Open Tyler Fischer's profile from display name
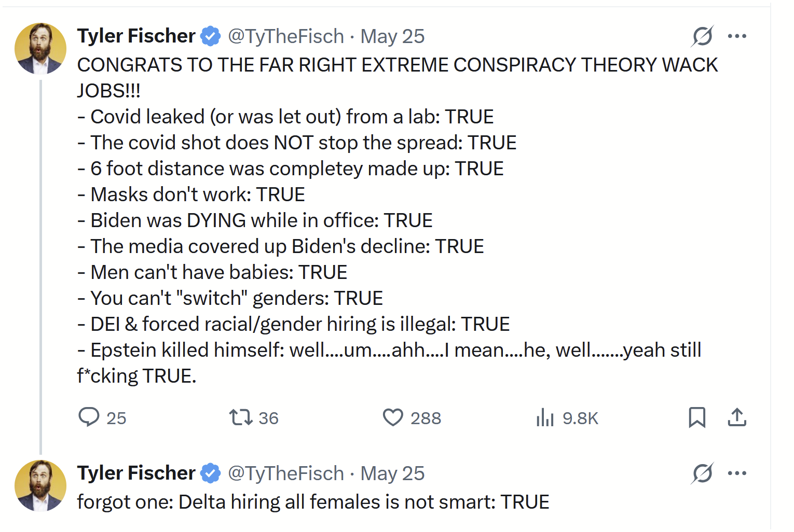This screenshot has height=532, width=794. click(x=137, y=36)
